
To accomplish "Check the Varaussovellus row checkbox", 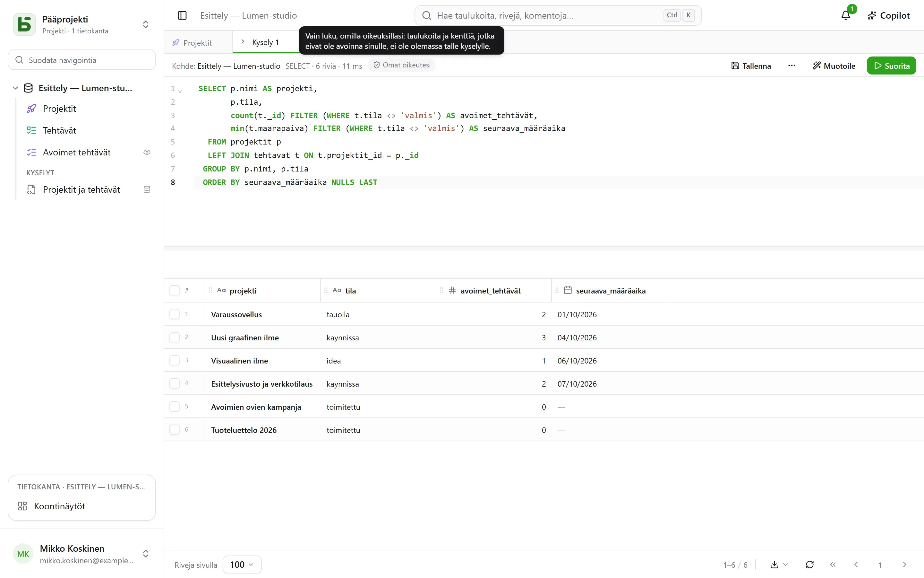I will tap(175, 314).
